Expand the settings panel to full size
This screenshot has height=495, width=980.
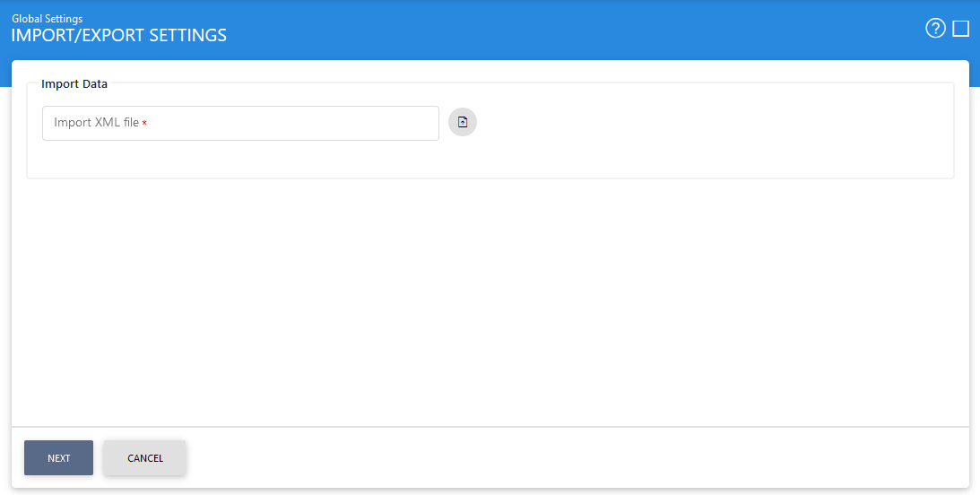coord(960,29)
